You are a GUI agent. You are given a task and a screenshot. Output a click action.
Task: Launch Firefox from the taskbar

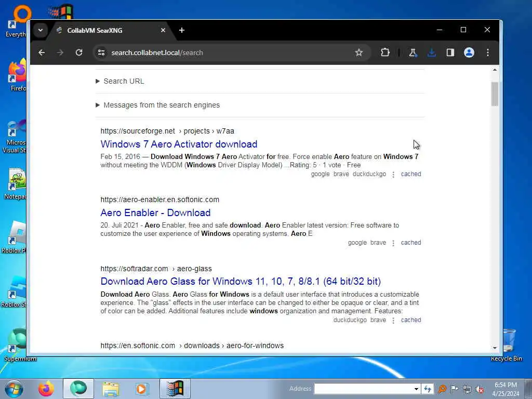46,389
